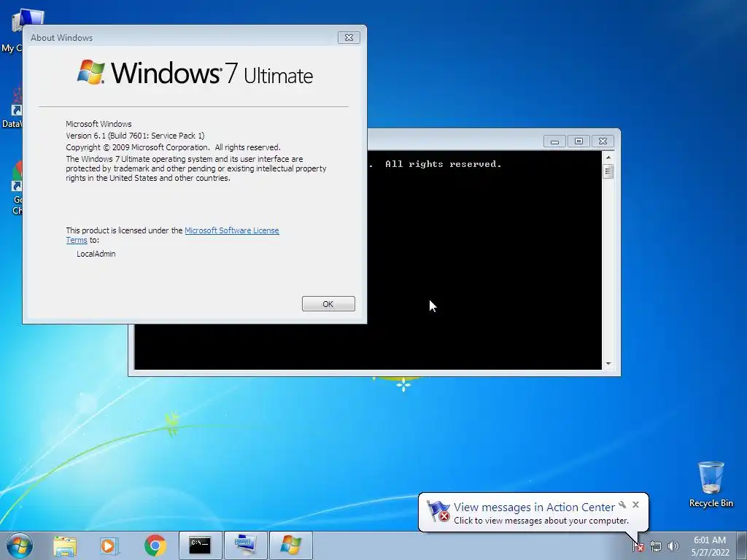
Task: Click the 'All rights reserved.' console text
Action: pos(443,164)
